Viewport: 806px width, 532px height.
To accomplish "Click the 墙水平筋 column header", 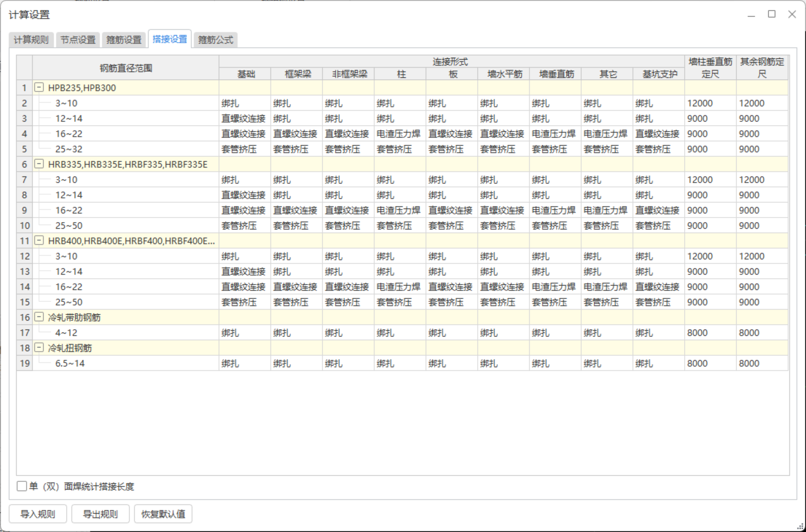I will click(x=504, y=74).
